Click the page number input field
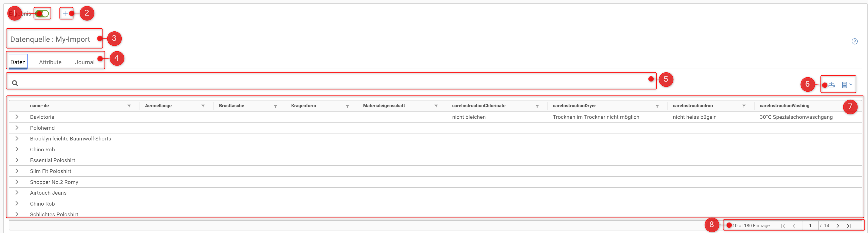Viewport: 868px width, 233px height. (810, 226)
